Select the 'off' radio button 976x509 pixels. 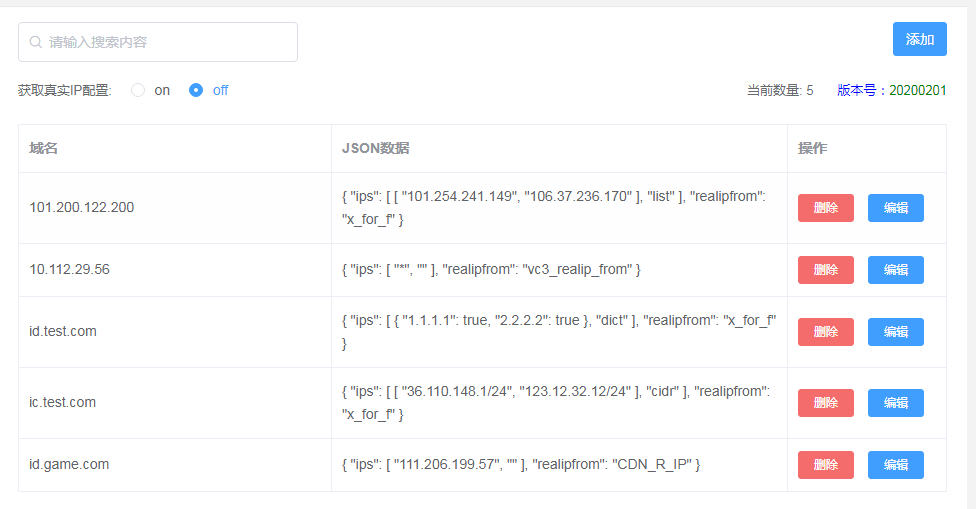[195, 90]
